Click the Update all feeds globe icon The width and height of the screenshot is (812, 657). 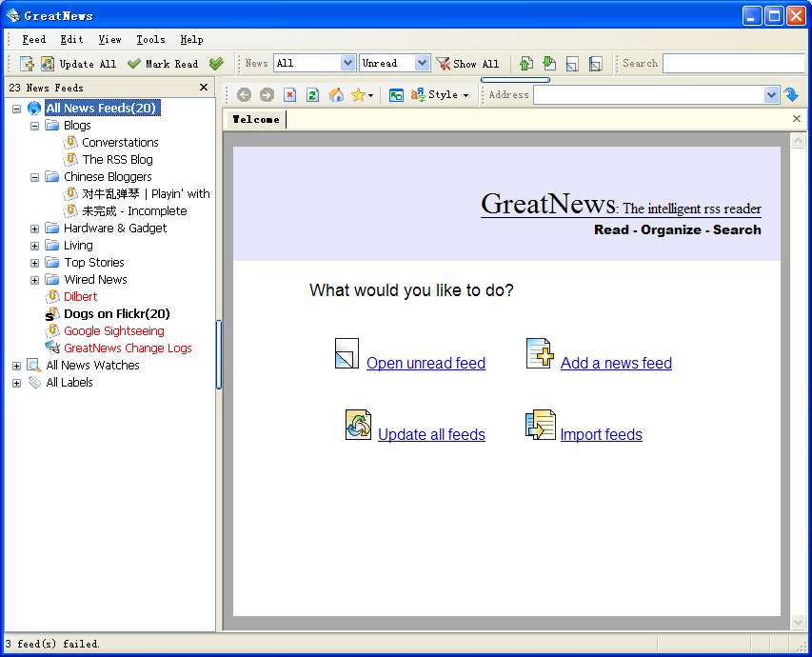pyautogui.click(x=358, y=425)
